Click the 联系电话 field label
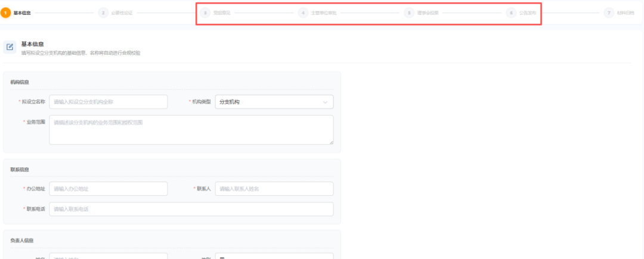 (x=36, y=209)
